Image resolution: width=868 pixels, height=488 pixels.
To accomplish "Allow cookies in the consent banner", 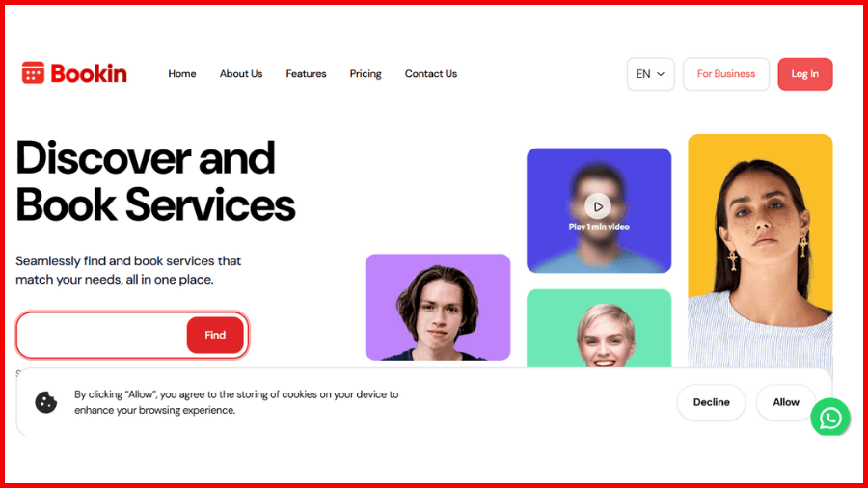I will click(785, 402).
